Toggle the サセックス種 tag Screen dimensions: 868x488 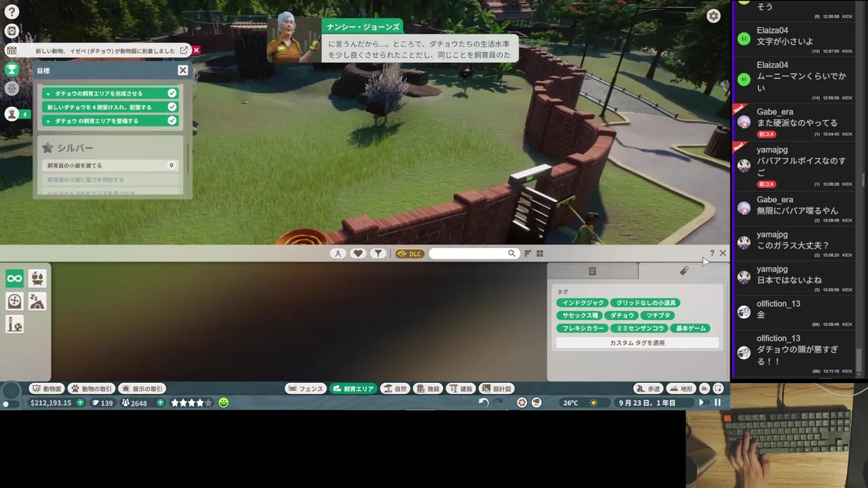click(x=580, y=316)
